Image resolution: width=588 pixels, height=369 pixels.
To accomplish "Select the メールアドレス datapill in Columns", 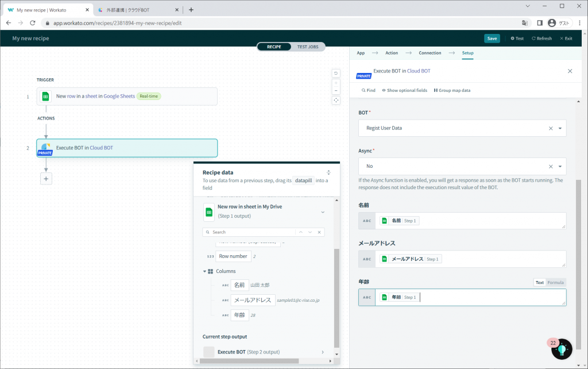I will (253, 300).
